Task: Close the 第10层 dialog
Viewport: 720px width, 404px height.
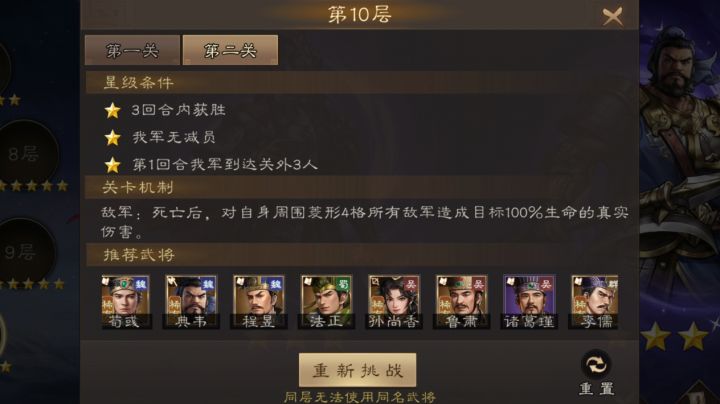Action: (x=613, y=17)
